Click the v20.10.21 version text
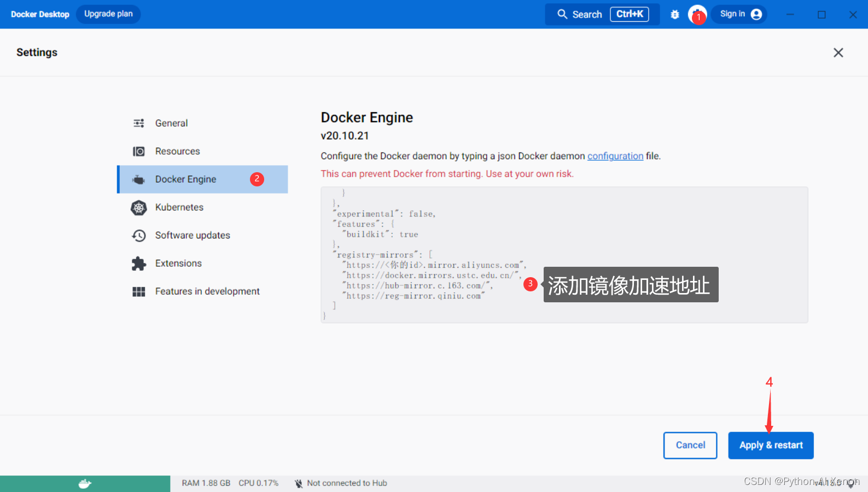The width and height of the screenshot is (868, 492). pyautogui.click(x=345, y=136)
